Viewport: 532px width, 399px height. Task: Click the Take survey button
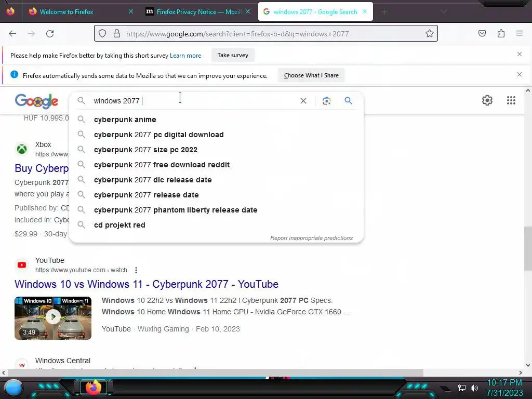pyautogui.click(x=233, y=55)
